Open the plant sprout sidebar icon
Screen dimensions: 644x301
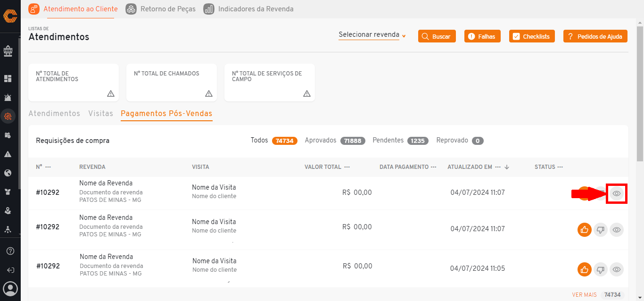pyautogui.click(x=8, y=192)
